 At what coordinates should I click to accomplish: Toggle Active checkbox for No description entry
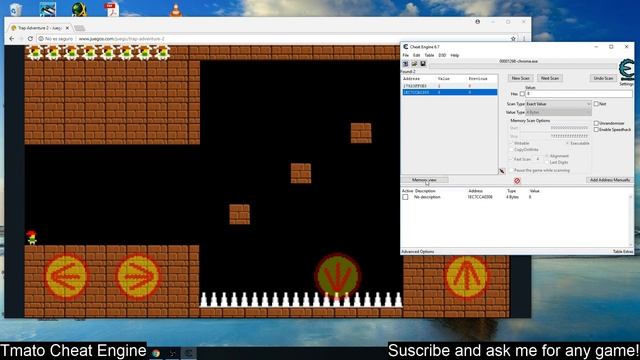tap(405, 197)
